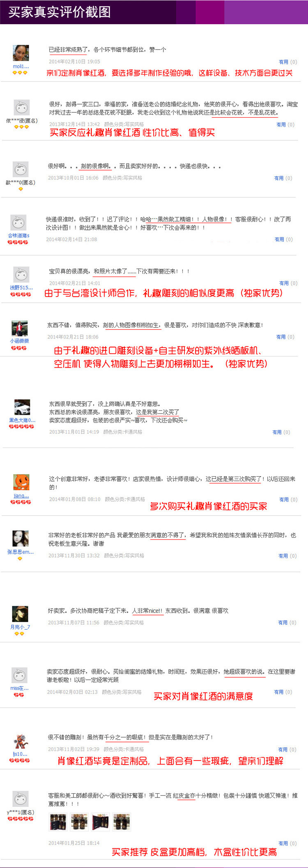Image resolution: width=308 pixels, height=868 pixels.
Task: Click the black car avatar of 黑色大猪0...
Action: [x=22, y=407]
